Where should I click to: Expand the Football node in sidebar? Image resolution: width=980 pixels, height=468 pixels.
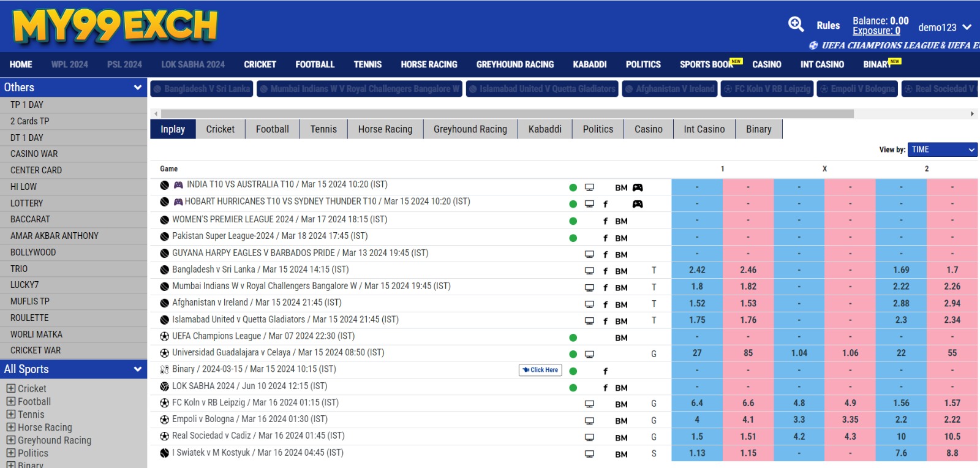coord(11,401)
